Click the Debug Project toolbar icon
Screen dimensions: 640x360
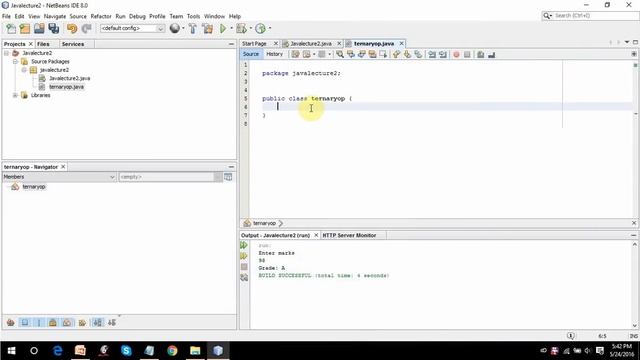tap(241, 28)
